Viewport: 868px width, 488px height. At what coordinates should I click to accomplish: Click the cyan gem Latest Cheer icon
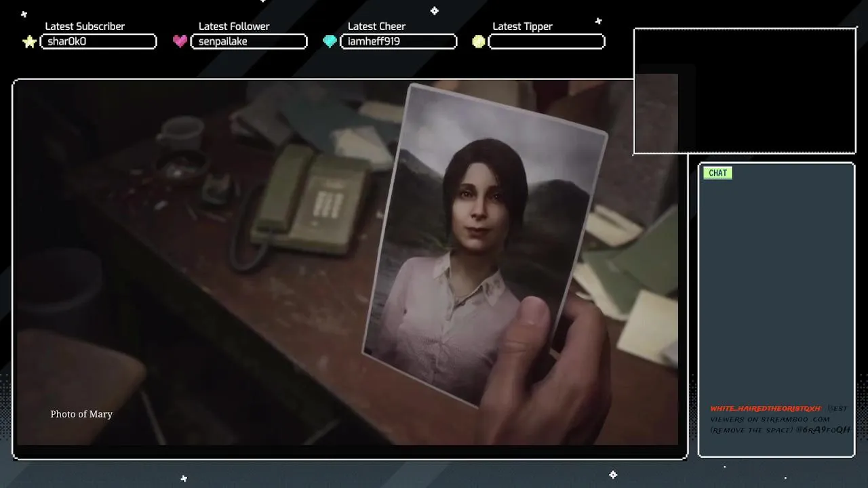[x=330, y=41]
